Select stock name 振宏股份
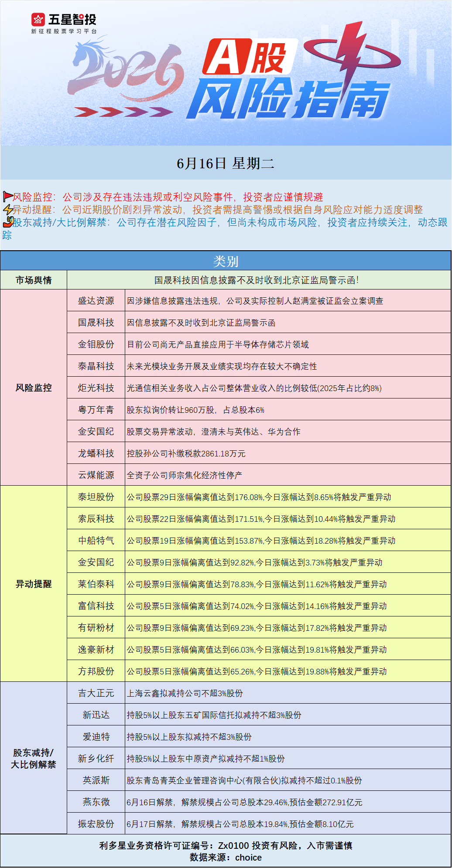 [96, 824]
